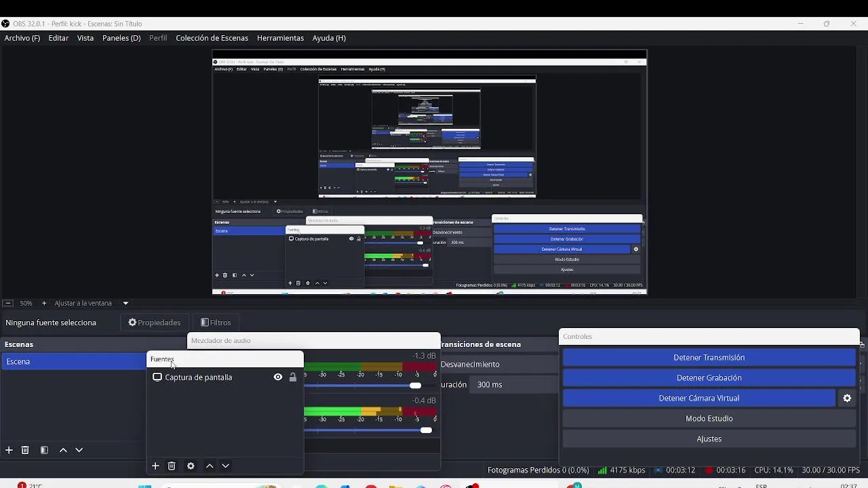Image resolution: width=868 pixels, height=488 pixels.
Task: Move the source up with the Fuentes up arrow
Action: tap(210, 466)
